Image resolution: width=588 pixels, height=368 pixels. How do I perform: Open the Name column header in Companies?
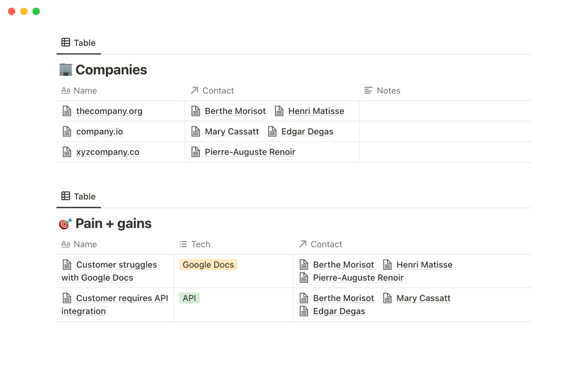tap(85, 90)
